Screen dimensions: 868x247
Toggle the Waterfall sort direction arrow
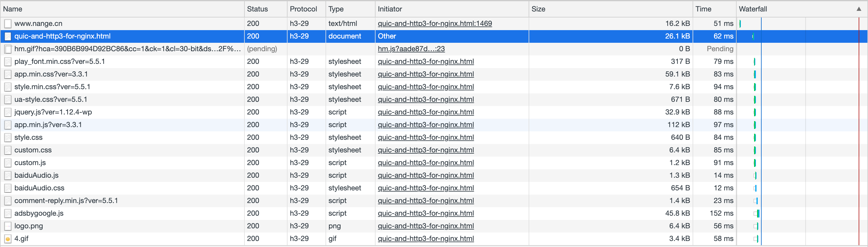(x=859, y=9)
